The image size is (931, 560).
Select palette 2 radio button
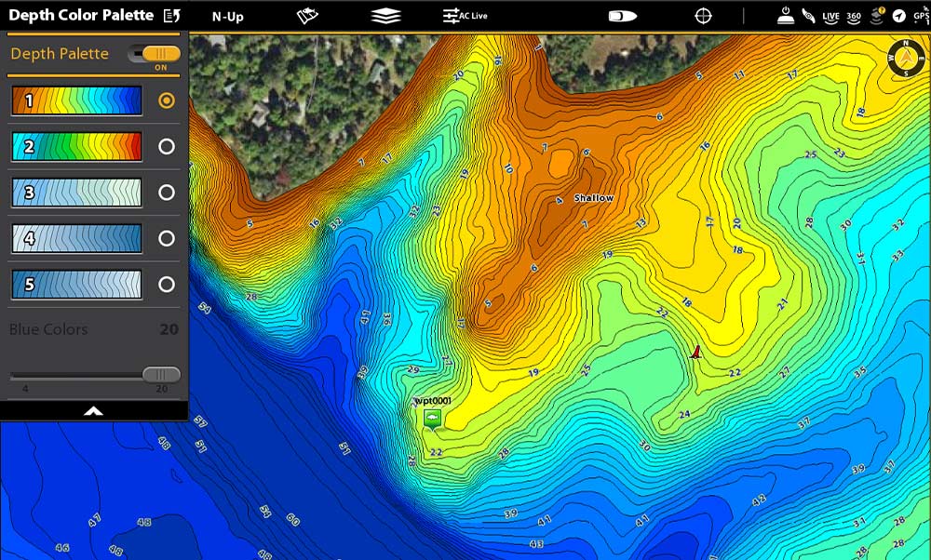tap(167, 147)
